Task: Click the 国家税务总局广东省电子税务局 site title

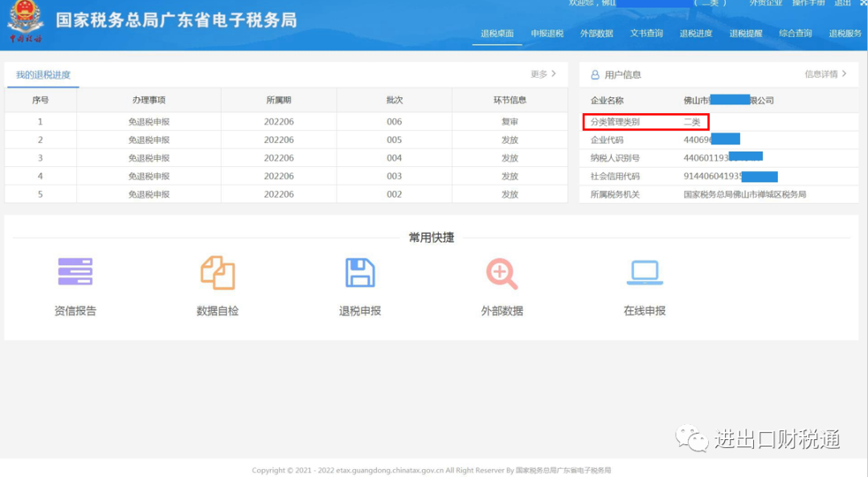Action: click(x=177, y=20)
